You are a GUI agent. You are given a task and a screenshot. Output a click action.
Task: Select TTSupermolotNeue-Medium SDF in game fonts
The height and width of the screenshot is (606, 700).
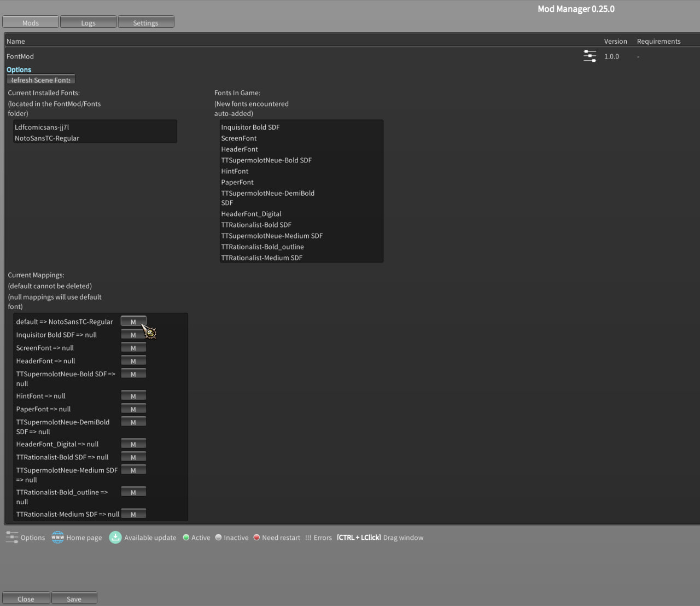(x=272, y=236)
